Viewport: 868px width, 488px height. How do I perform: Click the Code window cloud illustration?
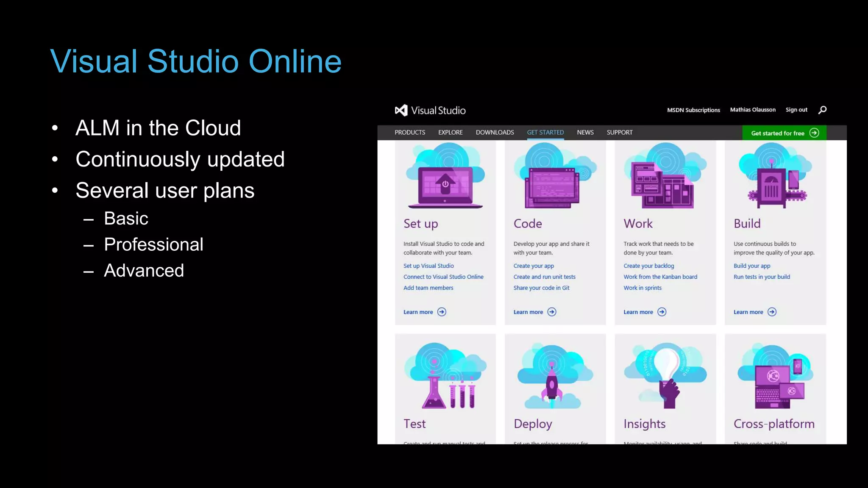[x=555, y=176]
